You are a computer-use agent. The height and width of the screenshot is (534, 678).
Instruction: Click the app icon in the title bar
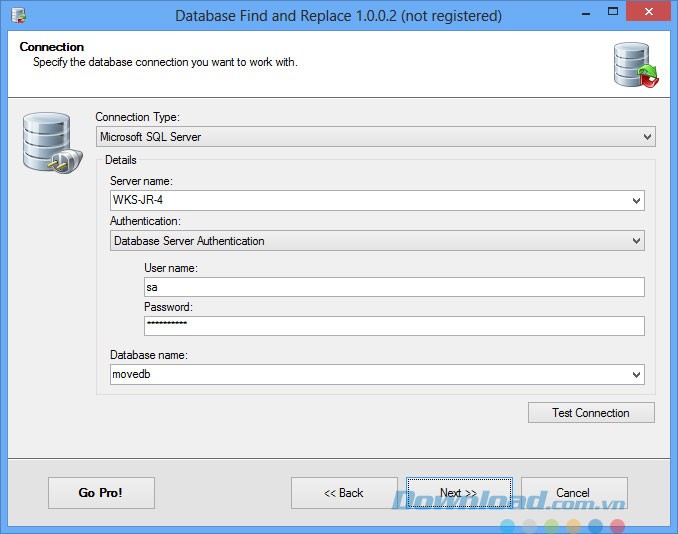[18, 15]
